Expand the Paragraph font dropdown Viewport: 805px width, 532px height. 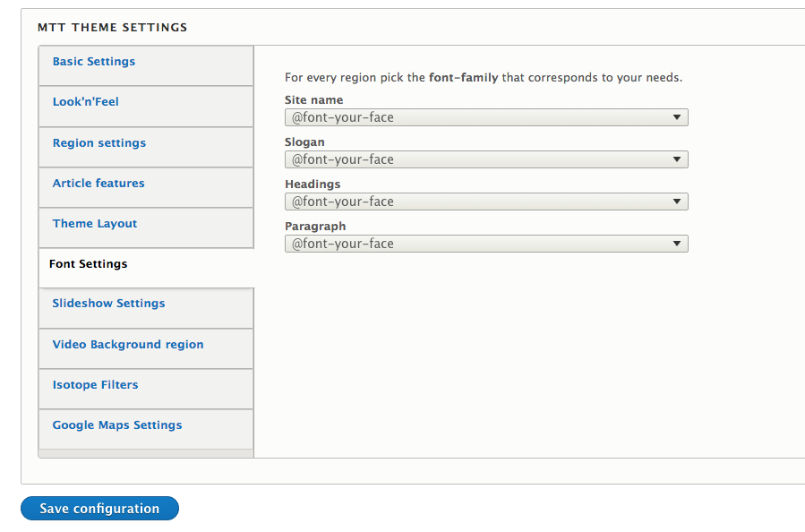point(486,244)
